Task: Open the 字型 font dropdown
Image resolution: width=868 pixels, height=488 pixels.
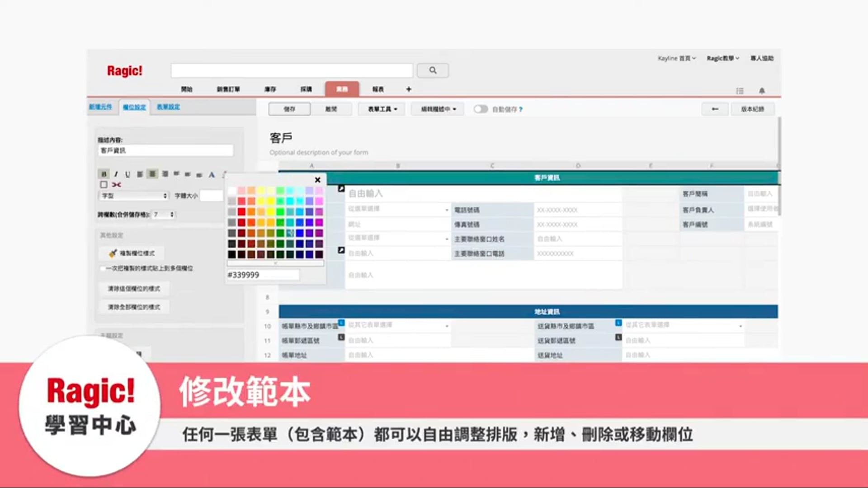Action: tap(133, 196)
